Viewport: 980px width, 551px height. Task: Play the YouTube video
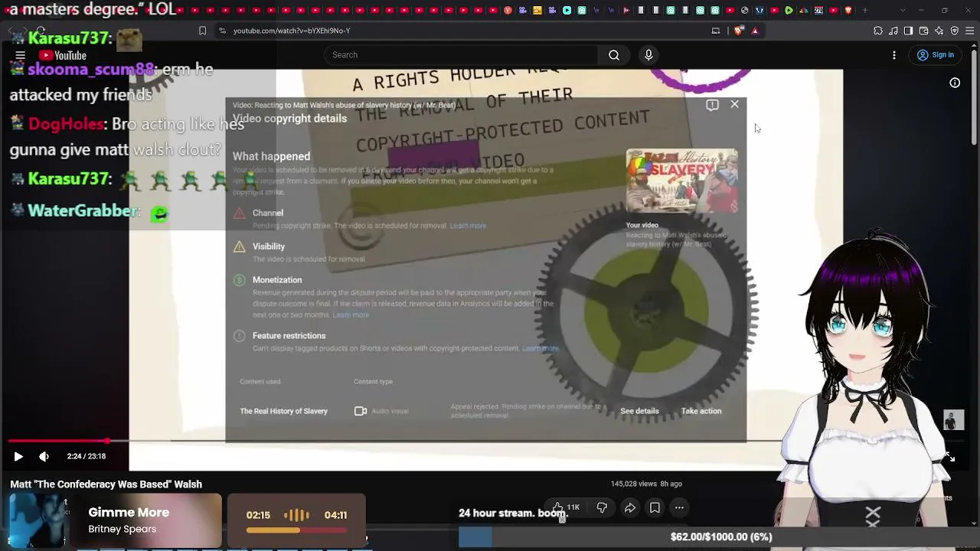click(x=18, y=457)
